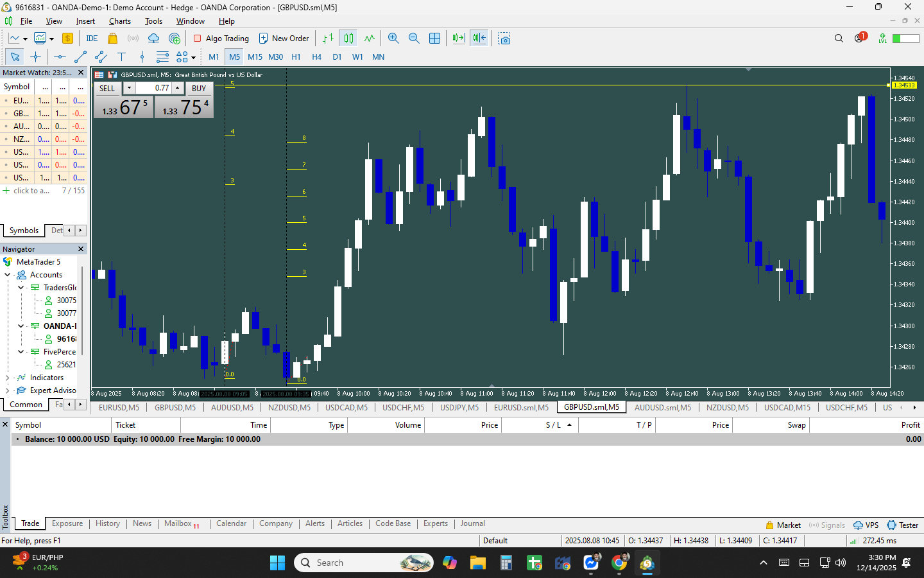
Task: Switch to the USDJPY,M5 chart tab
Action: coord(459,408)
